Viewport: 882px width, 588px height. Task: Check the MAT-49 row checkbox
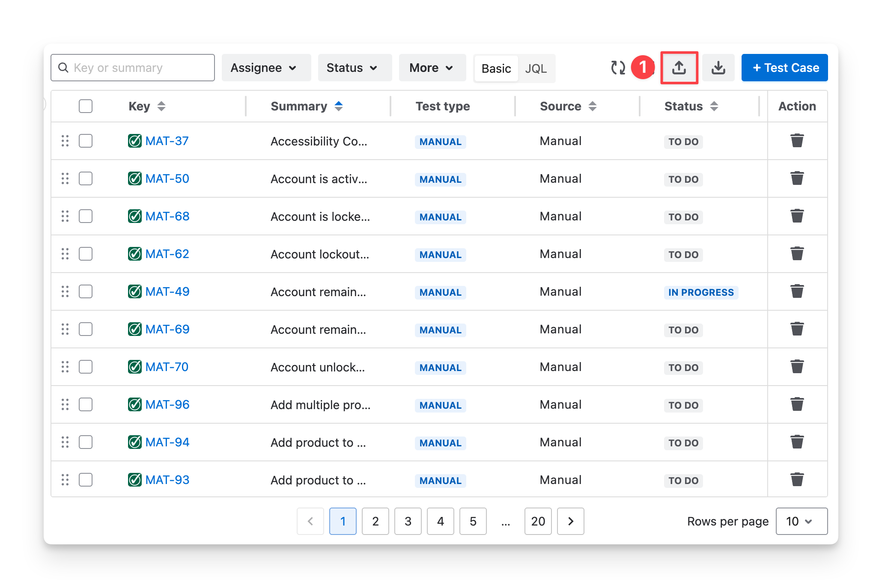coord(86,291)
